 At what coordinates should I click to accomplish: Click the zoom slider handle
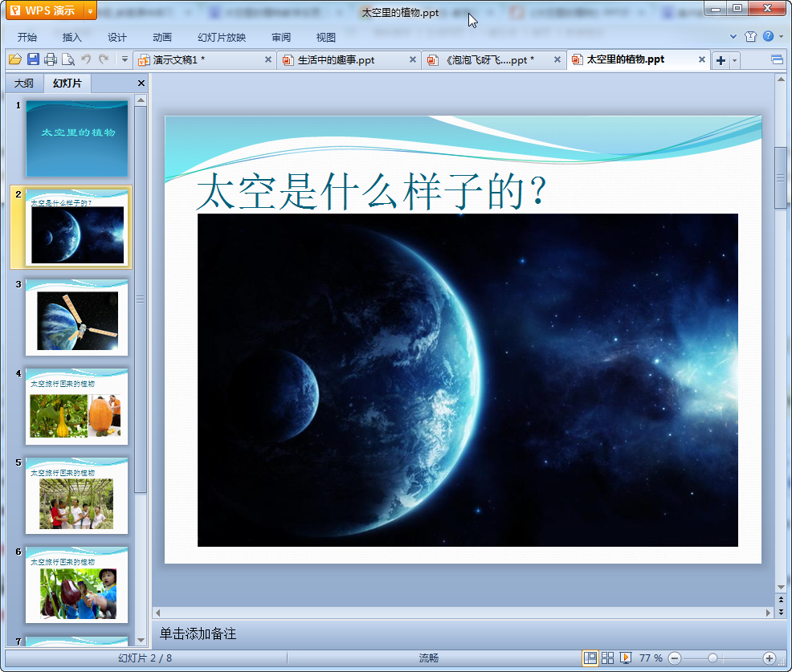[x=712, y=658]
